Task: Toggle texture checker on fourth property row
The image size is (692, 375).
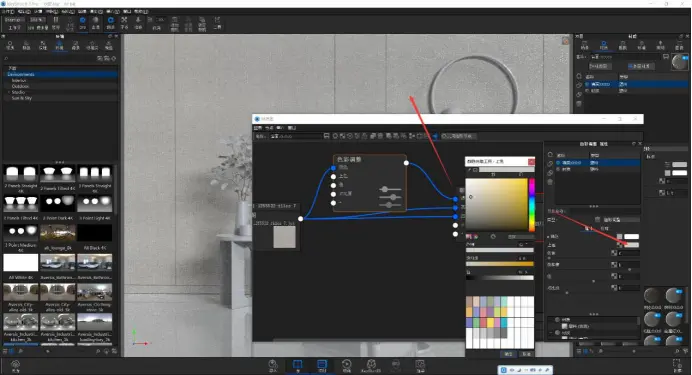Action: tap(614, 265)
